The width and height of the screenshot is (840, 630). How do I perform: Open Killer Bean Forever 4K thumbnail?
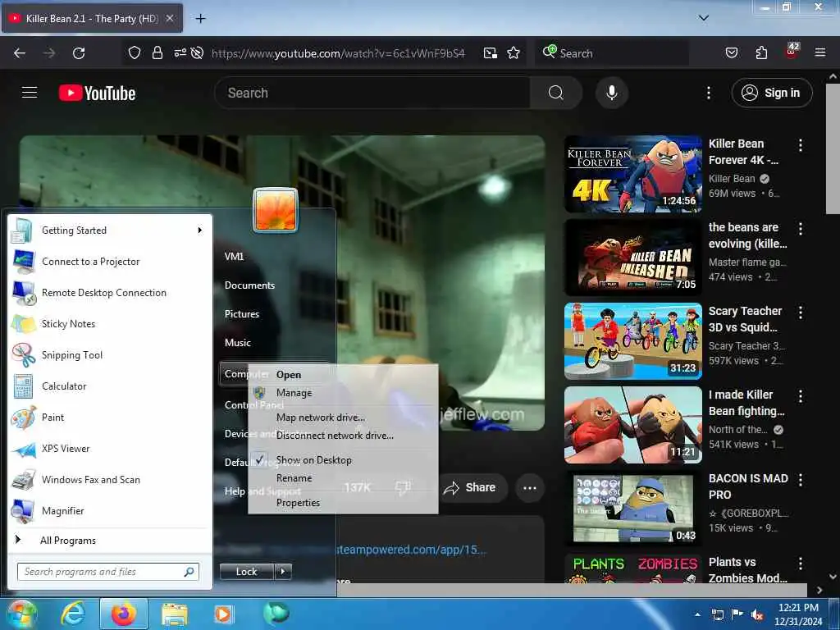pyautogui.click(x=632, y=174)
